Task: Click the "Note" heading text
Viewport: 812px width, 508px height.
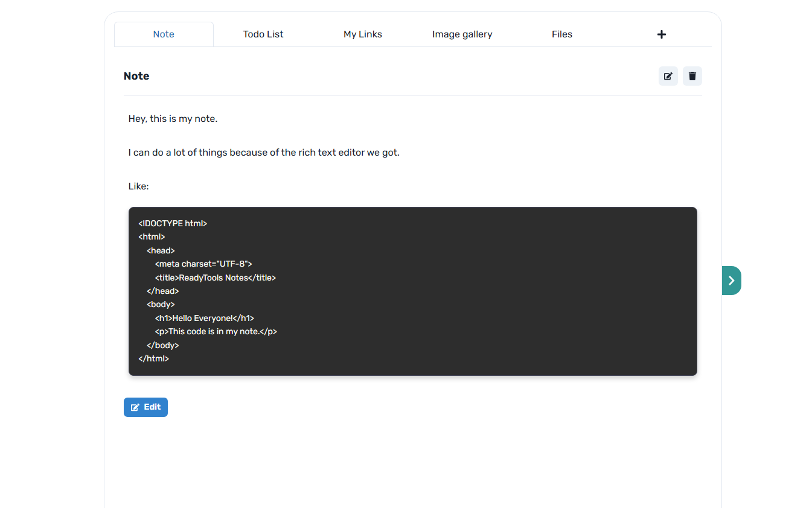Action: (136, 76)
